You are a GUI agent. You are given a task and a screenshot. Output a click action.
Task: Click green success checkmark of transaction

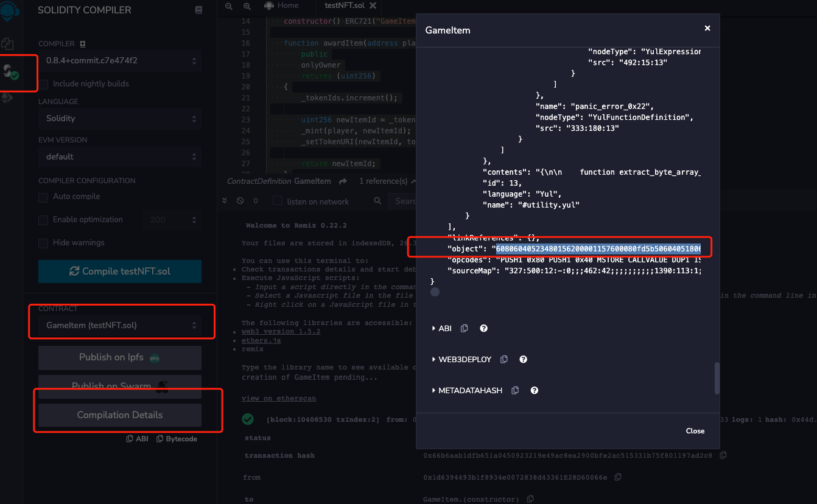[248, 419]
